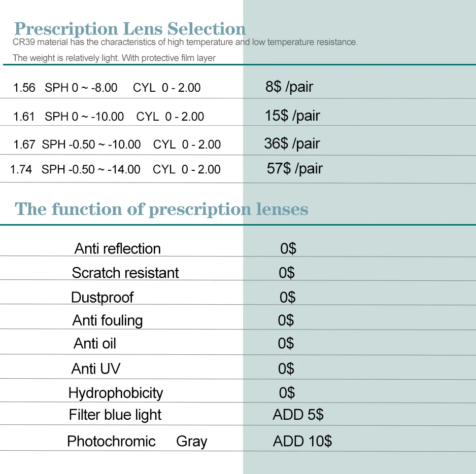The image size is (476, 474).
Task: Pick the Anti fouling feature
Action: (x=108, y=320)
